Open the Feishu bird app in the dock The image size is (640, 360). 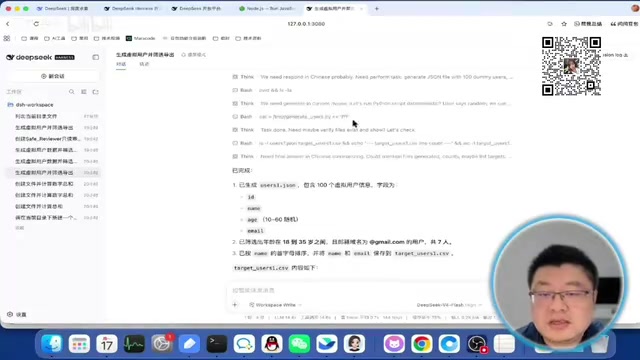pos(327,344)
